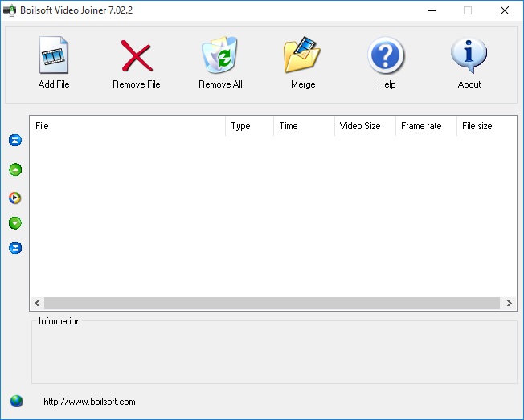Play the selected video file
This screenshot has width=524, height=420.
[x=14, y=198]
